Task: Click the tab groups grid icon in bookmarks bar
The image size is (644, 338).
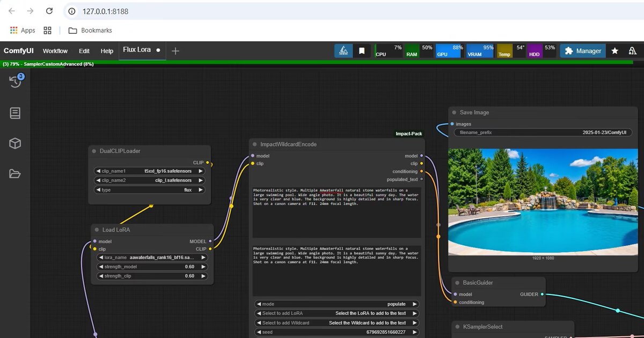Action: pyautogui.click(x=47, y=31)
